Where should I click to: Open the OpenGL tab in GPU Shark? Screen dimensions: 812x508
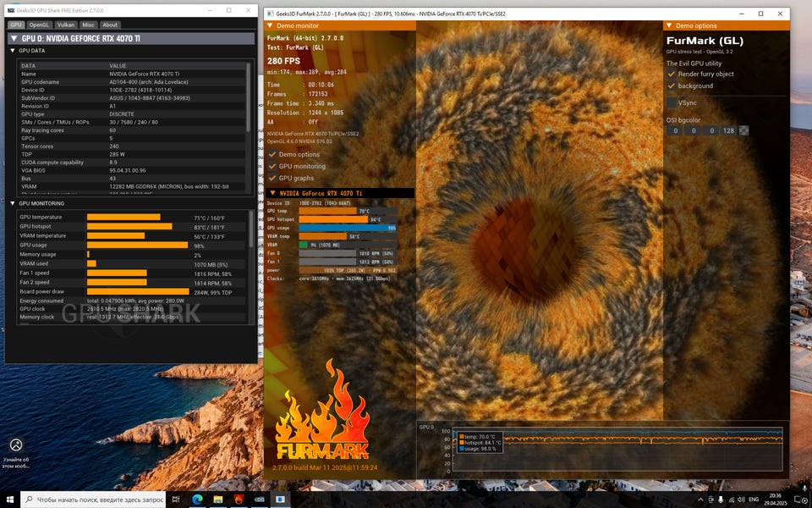point(40,25)
